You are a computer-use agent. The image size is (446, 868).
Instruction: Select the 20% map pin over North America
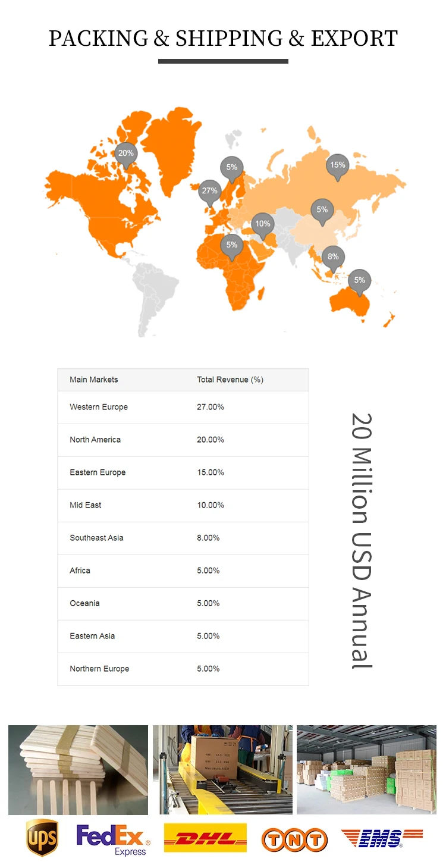[125, 155]
